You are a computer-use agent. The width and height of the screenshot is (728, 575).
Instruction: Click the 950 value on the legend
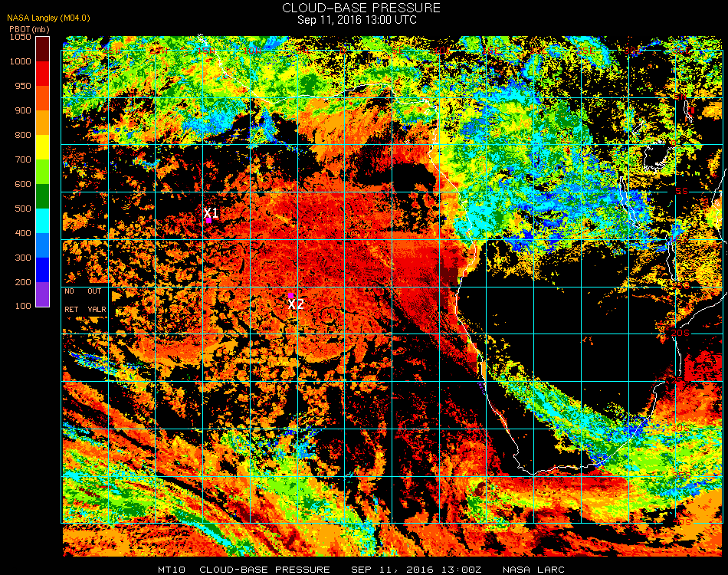(23, 86)
